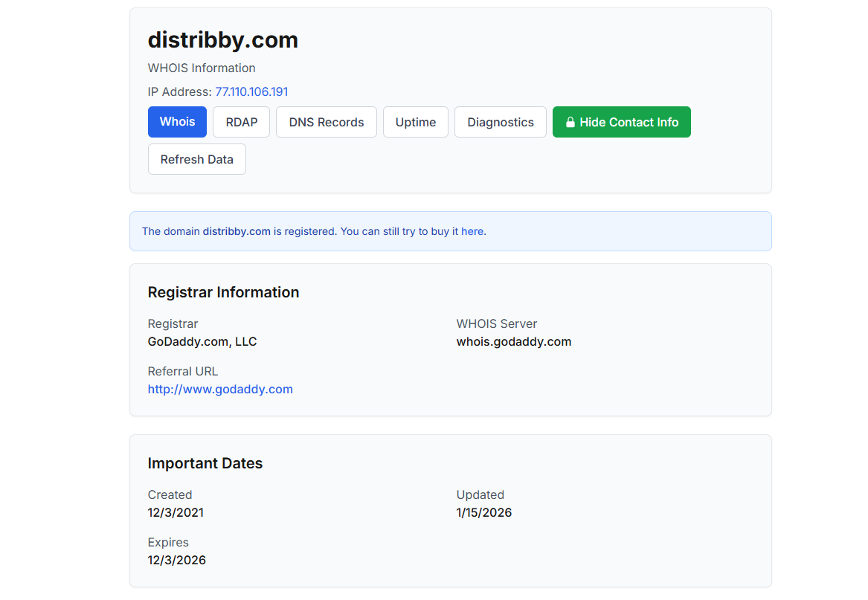Click distribby.com link in the registered notice

[237, 231]
